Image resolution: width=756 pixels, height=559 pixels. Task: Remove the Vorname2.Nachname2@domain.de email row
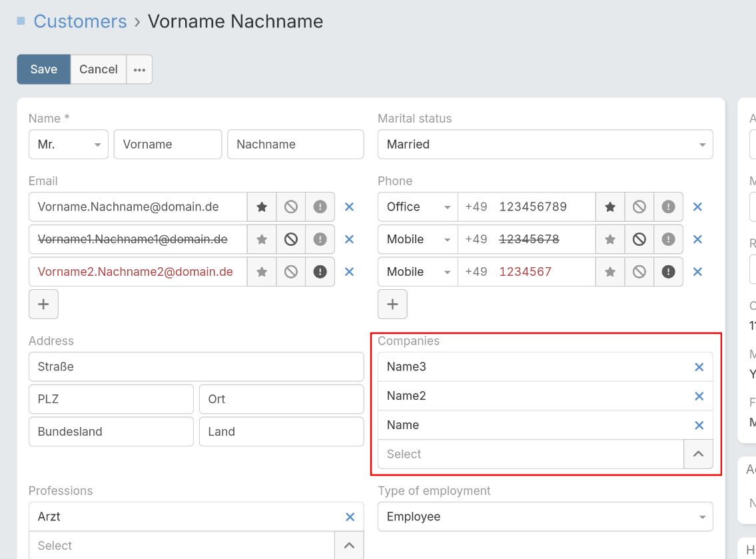coord(350,272)
